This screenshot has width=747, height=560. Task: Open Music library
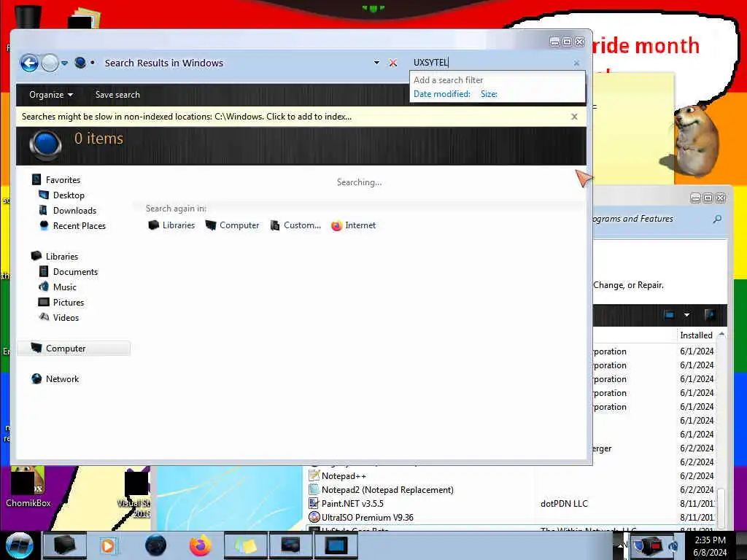tap(65, 287)
